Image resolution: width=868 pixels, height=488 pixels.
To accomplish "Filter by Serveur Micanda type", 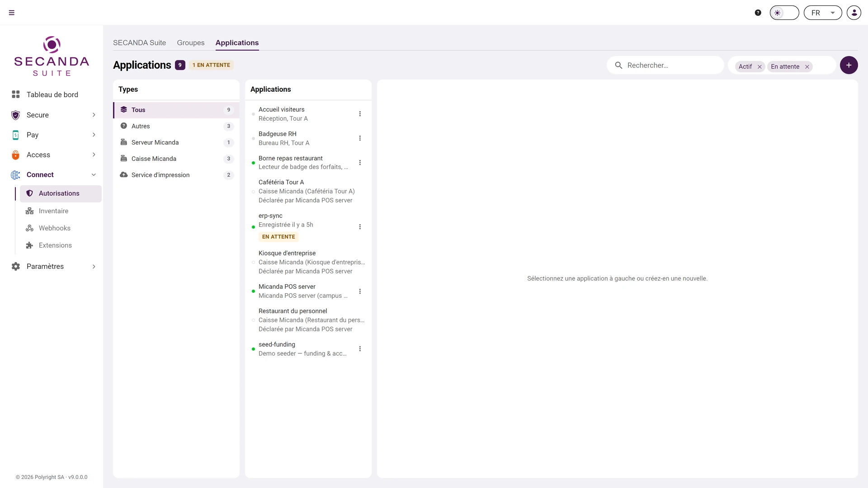I will 176,142.
